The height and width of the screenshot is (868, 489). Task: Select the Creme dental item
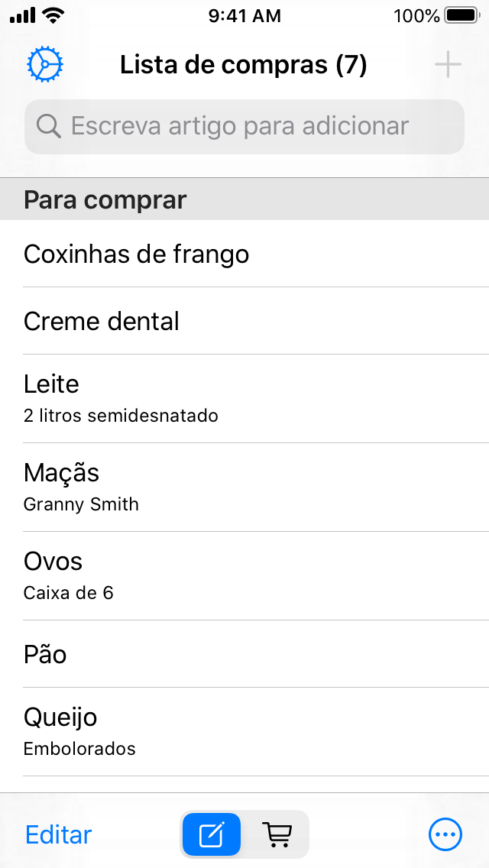tap(244, 321)
